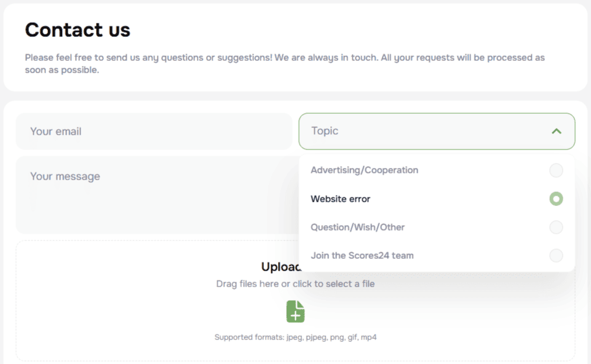
Task: Choose the Website error topic option text
Action: [340, 199]
